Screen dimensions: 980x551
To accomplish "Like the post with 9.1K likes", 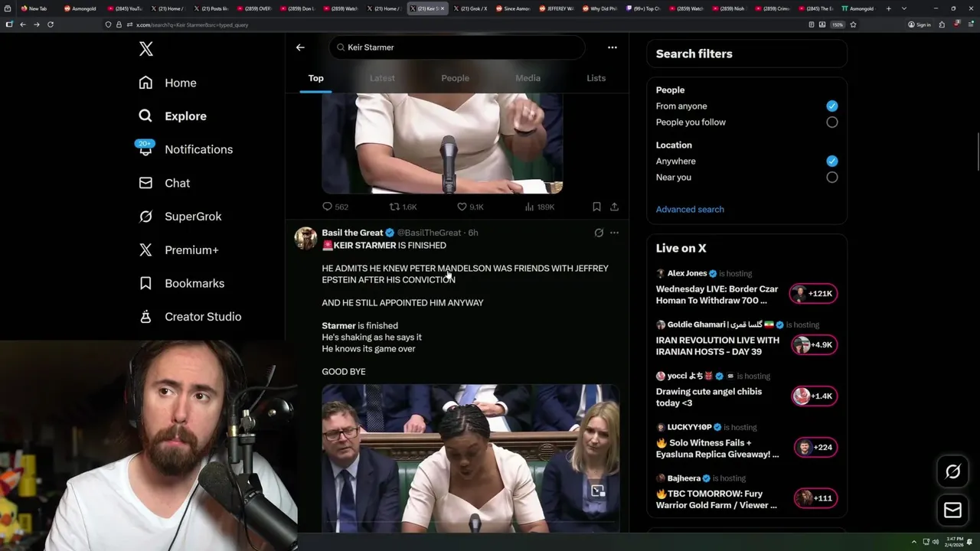I will pyautogui.click(x=470, y=207).
